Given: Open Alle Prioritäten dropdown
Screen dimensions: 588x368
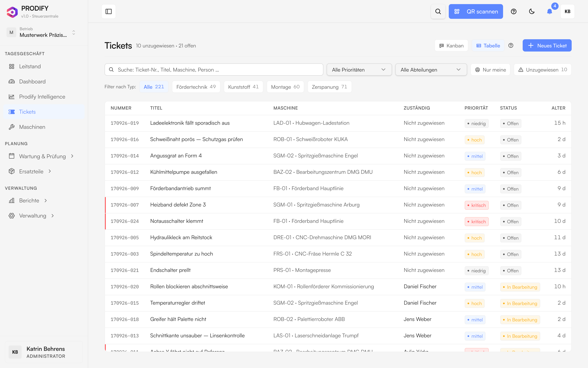Looking at the screenshot, I should tap(359, 70).
